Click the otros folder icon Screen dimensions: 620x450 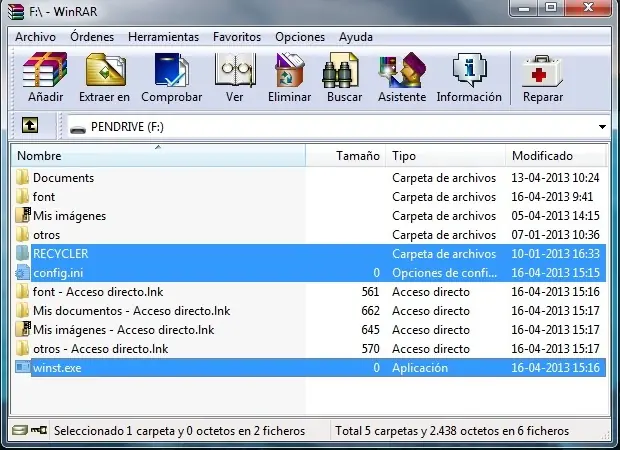[23, 234]
